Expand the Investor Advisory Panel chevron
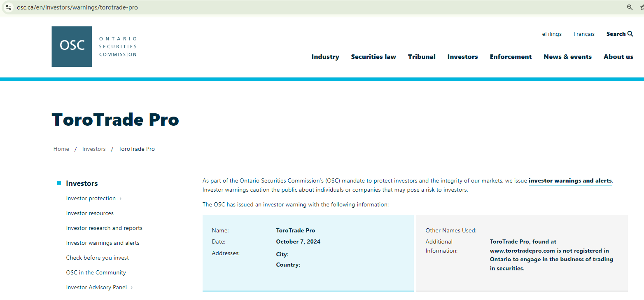 pyautogui.click(x=132, y=287)
